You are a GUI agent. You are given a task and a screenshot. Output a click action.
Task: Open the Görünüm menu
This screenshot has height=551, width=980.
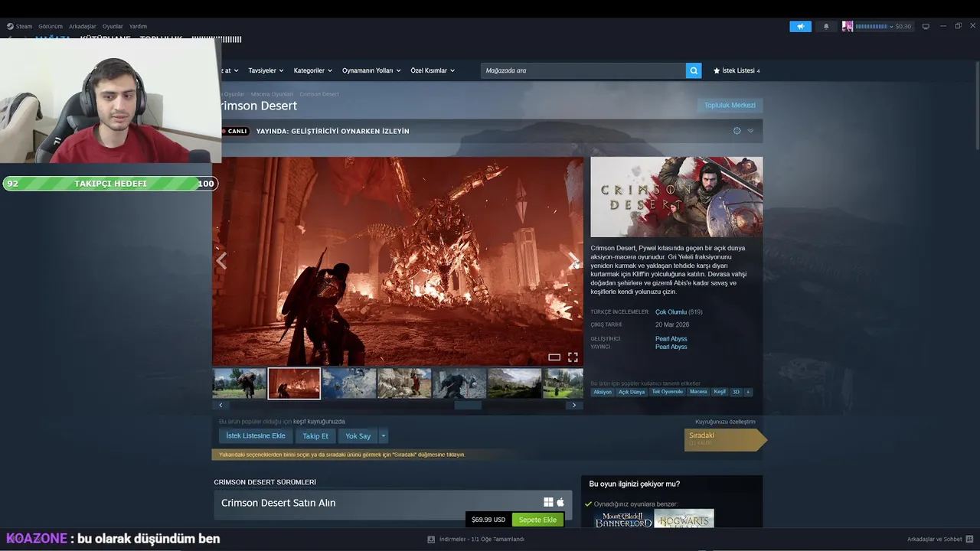click(x=51, y=26)
